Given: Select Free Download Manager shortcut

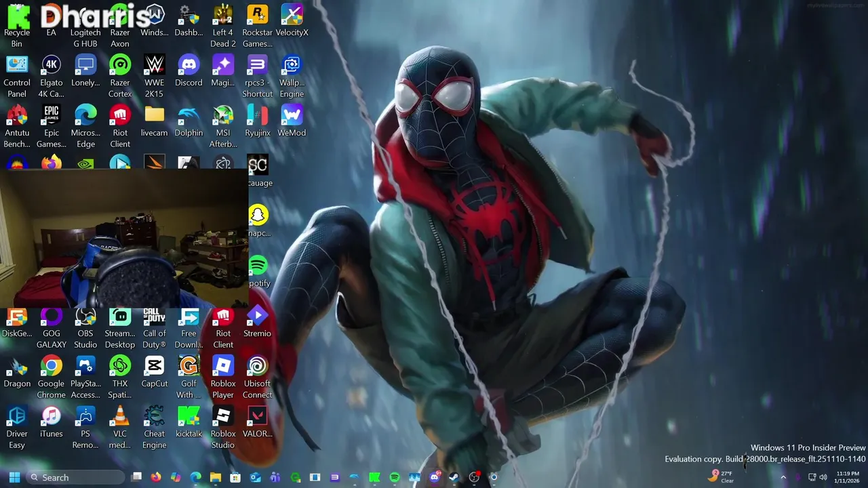Looking at the screenshot, I should click(x=189, y=327).
